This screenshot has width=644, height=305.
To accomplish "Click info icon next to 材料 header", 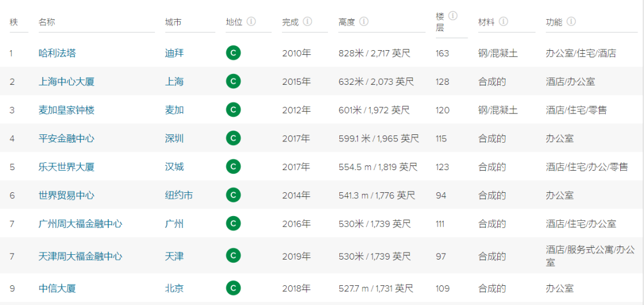I will point(503,21).
